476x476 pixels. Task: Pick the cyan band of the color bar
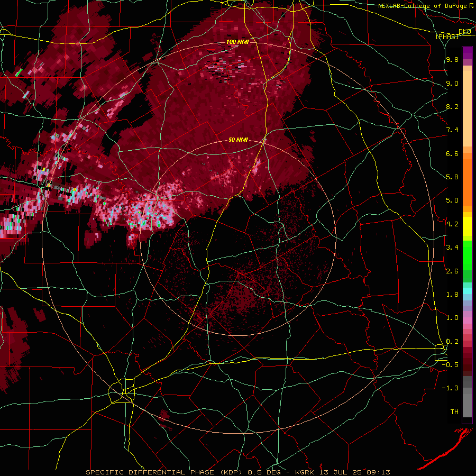(x=467, y=290)
